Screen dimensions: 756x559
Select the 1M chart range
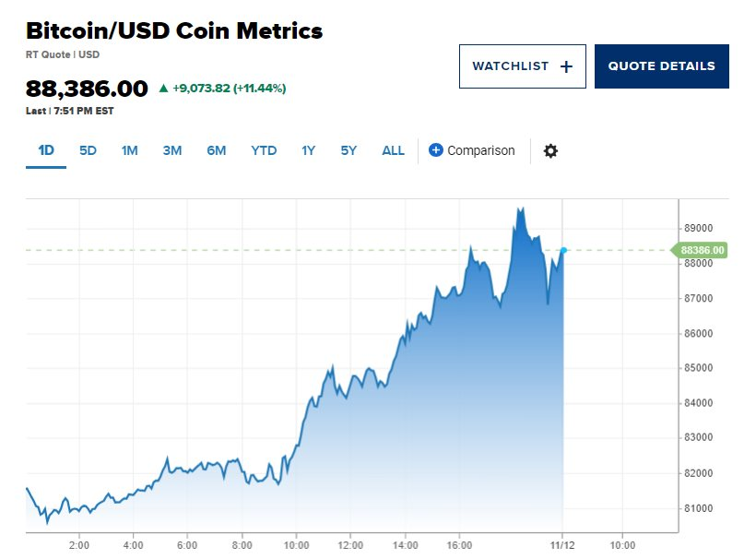(129, 150)
